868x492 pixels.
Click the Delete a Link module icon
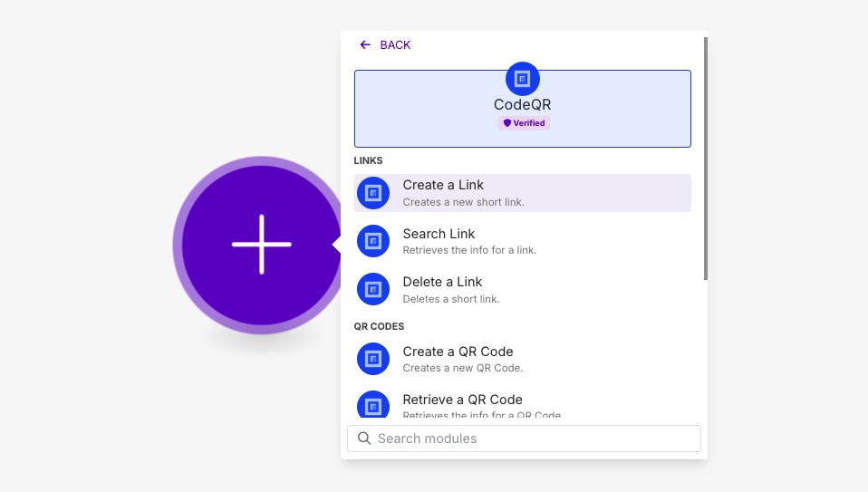(x=373, y=289)
